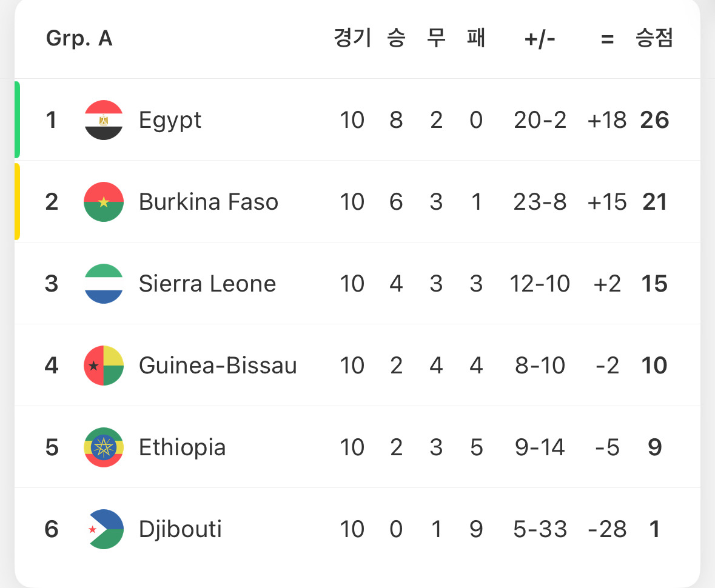Screen dimensions: 715x588
Task: Click the 경기 matches played header
Action: 352,39
